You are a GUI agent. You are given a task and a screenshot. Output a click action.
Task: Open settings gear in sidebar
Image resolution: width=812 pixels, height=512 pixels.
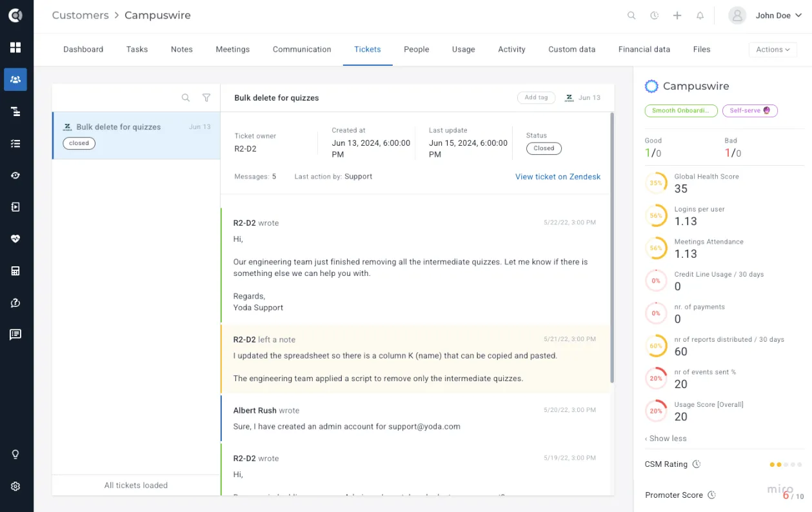tap(15, 486)
